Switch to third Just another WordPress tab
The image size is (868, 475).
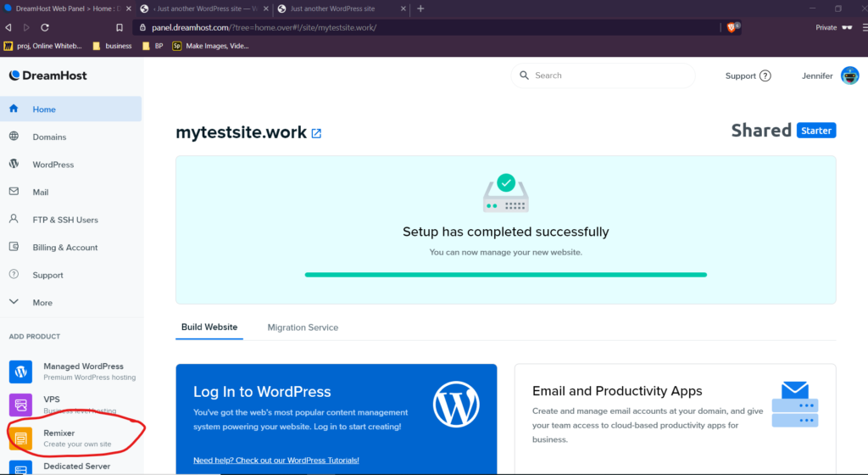point(342,8)
